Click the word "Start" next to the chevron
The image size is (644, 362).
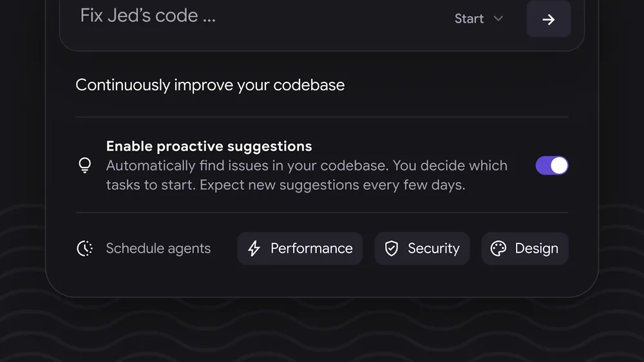click(x=469, y=19)
